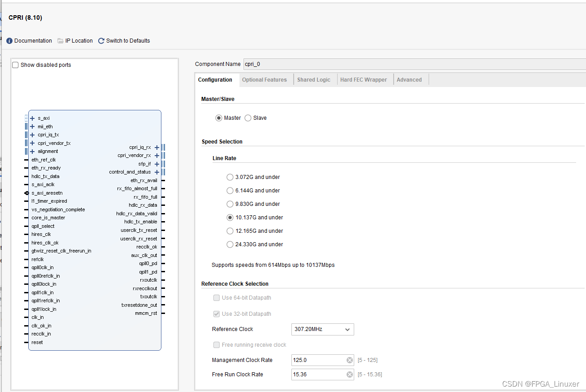
Task: Switch to the Configuration tab
Action: click(x=215, y=80)
